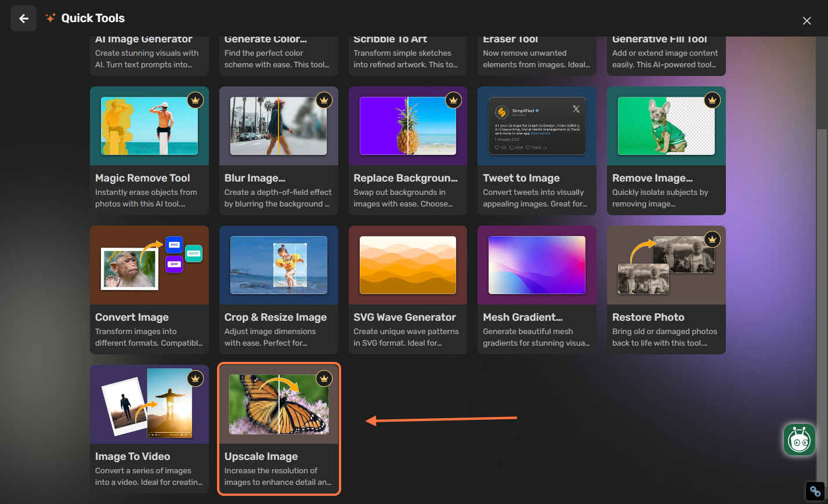Click the sparkle icon beside Quick Tools

(50, 18)
